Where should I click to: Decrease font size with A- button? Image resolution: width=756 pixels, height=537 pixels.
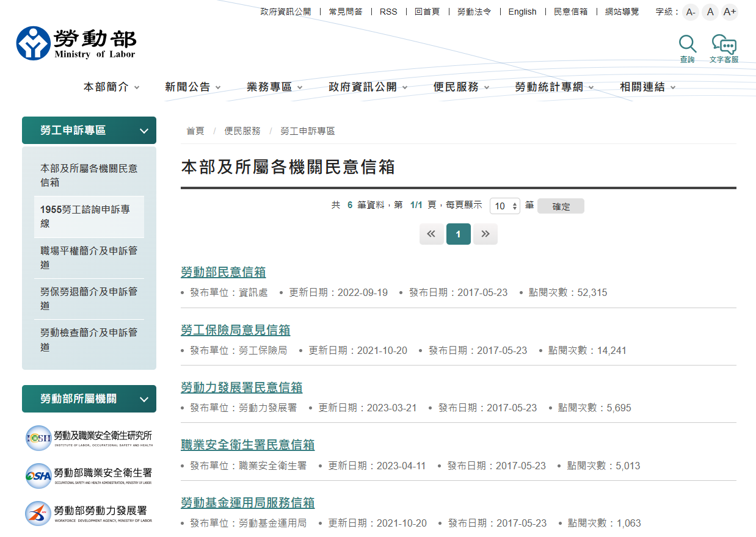coord(691,12)
